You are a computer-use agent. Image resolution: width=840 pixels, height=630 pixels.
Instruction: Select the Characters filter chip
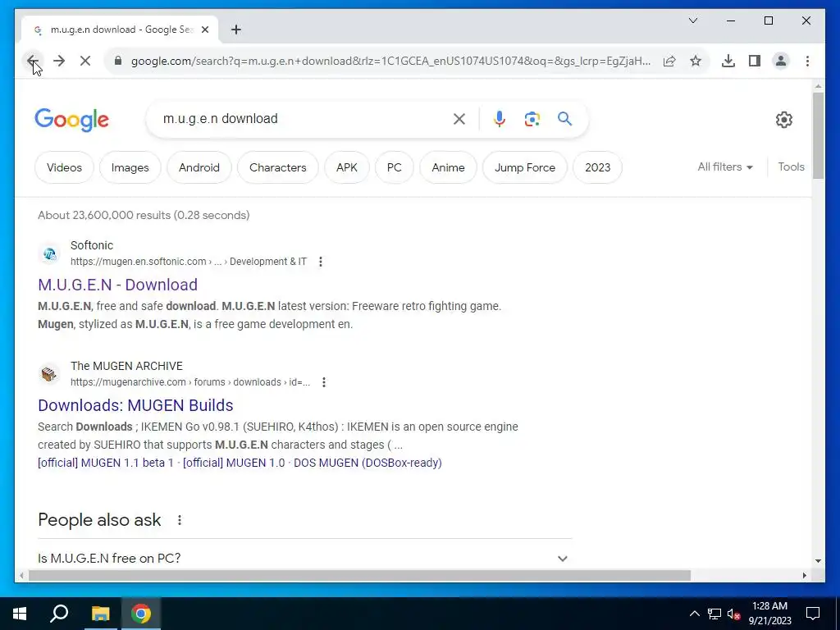coord(277,167)
